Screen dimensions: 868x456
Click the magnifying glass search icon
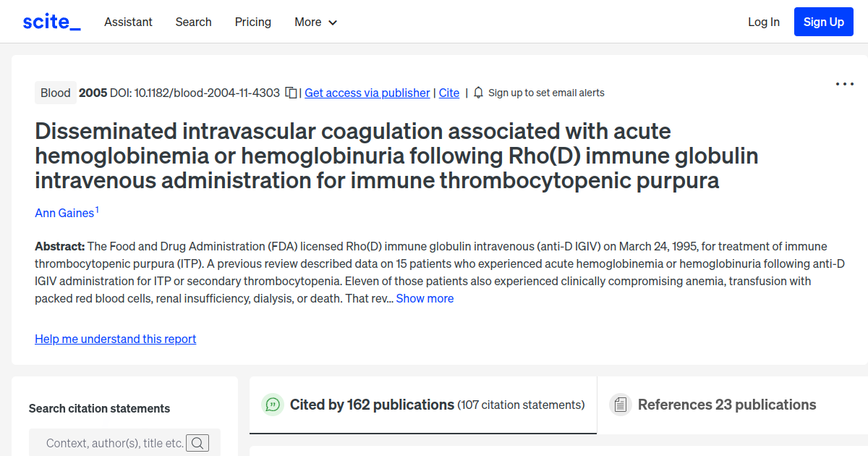(x=197, y=442)
